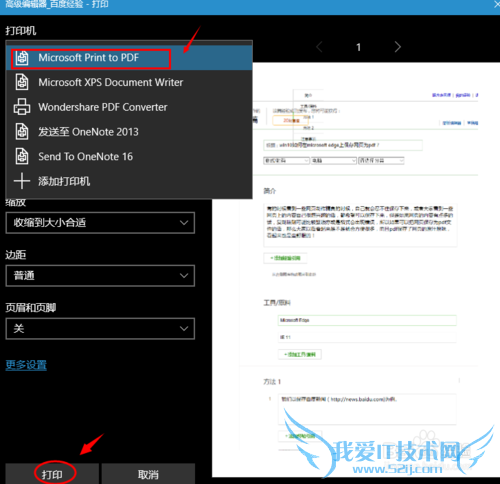
Task: Open the 边距 dropdown showing 普通
Action: point(100,276)
